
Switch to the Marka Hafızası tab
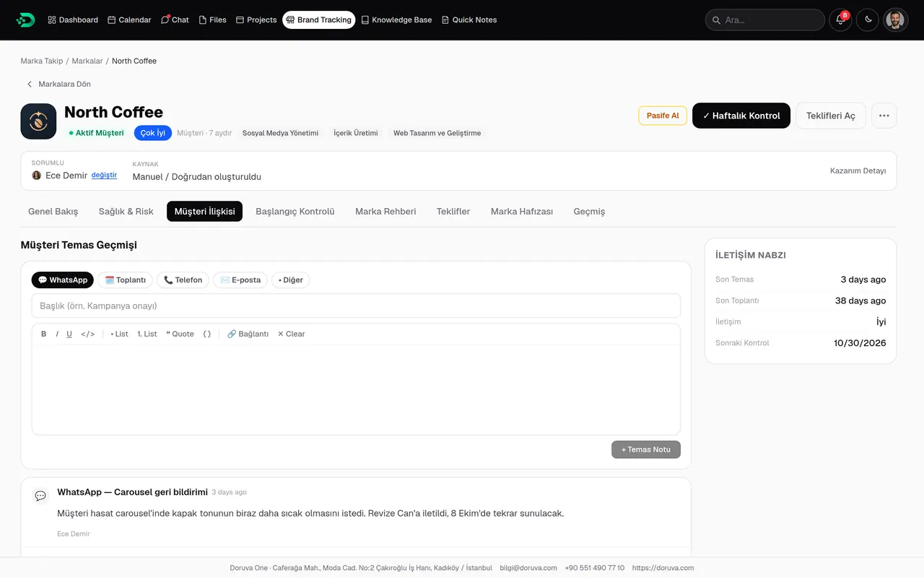coord(522,211)
